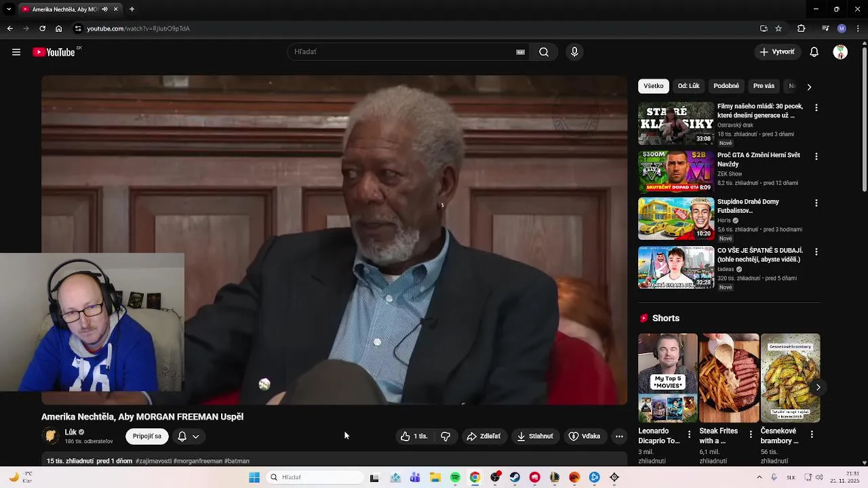Click the #batman hashtag
Screen dimensions: 868x488
click(237, 462)
